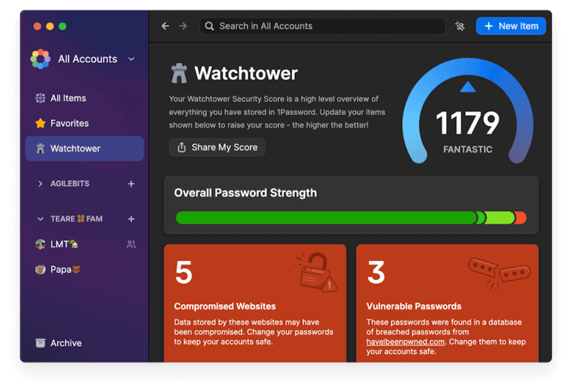Image resolution: width=572 pixels, height=392 pixels.
Task: Click the crossed-out bug icon beside the search bar
Action: 460,26
